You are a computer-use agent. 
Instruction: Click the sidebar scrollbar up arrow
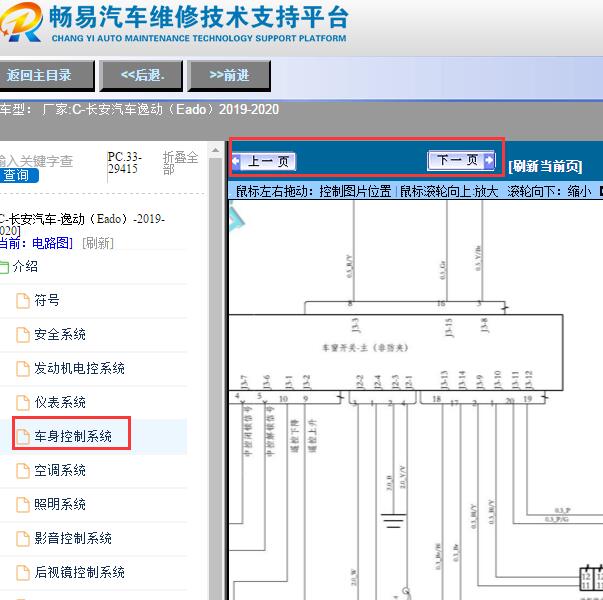click(215, 150)
